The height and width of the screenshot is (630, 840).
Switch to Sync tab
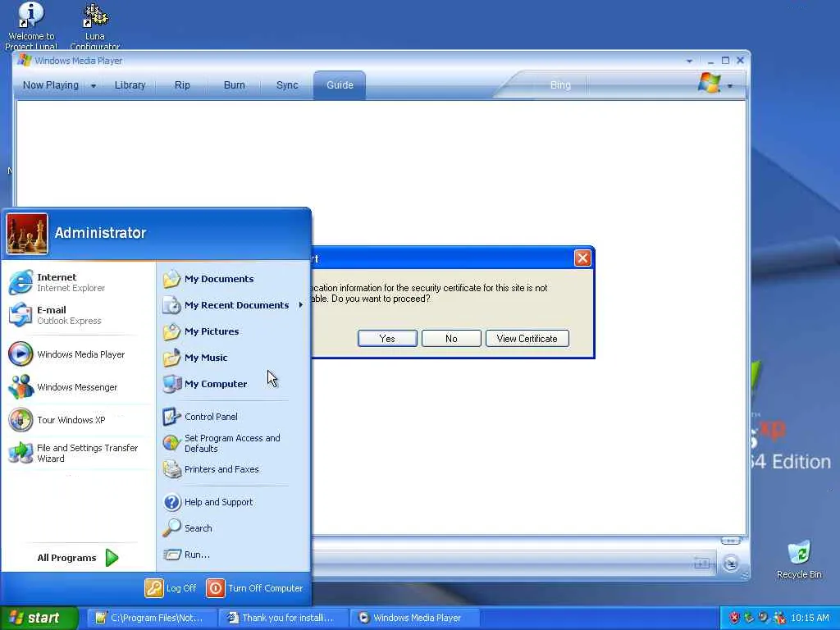(x=287, y=85)
